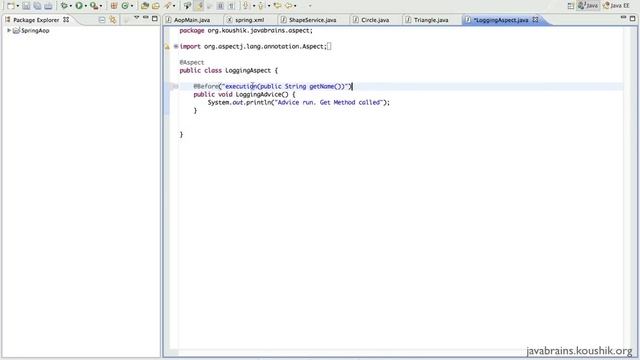Viewport: 640px width, 360px height.
Task: Click the package declaration line
Action: (246, 31)
